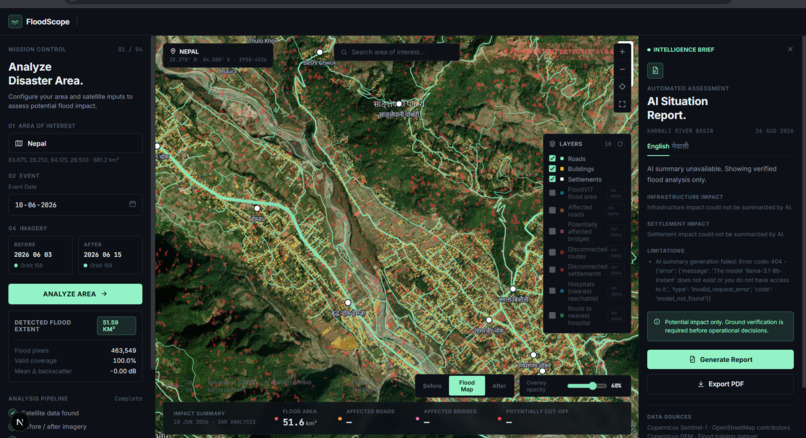Click the 51.59 KM² flood extent badge
The width and height of the screenshot is (806, 438).
(116, 325)
